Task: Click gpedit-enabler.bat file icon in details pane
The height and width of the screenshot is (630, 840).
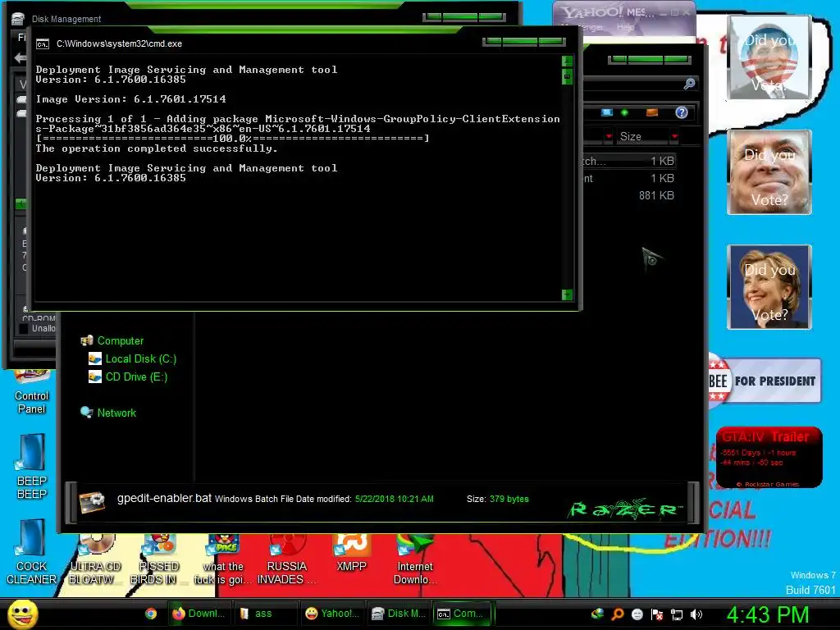Action: [92, 501]
